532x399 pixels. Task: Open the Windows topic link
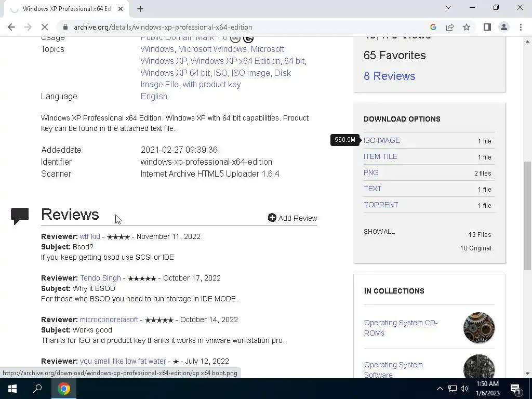point(157,49)
